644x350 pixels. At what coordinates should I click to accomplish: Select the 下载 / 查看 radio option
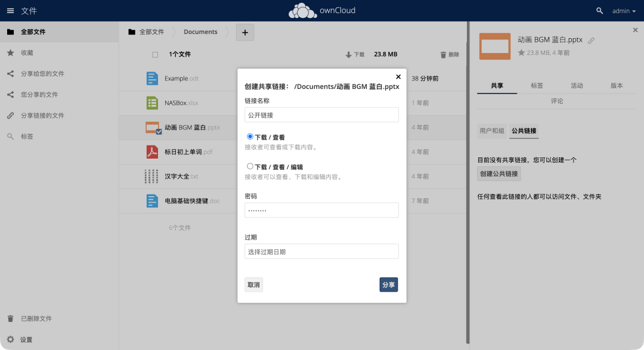[x=250, y=137]
